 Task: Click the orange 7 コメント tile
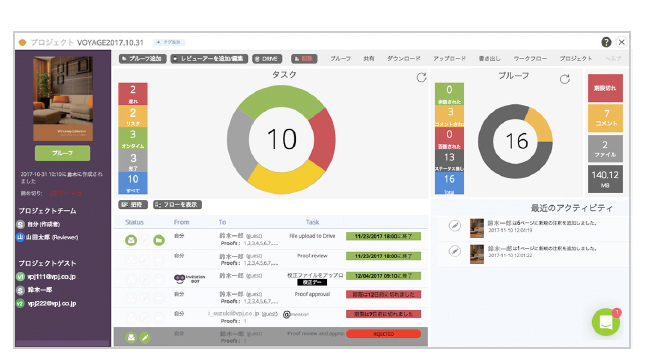click(605, 118)
